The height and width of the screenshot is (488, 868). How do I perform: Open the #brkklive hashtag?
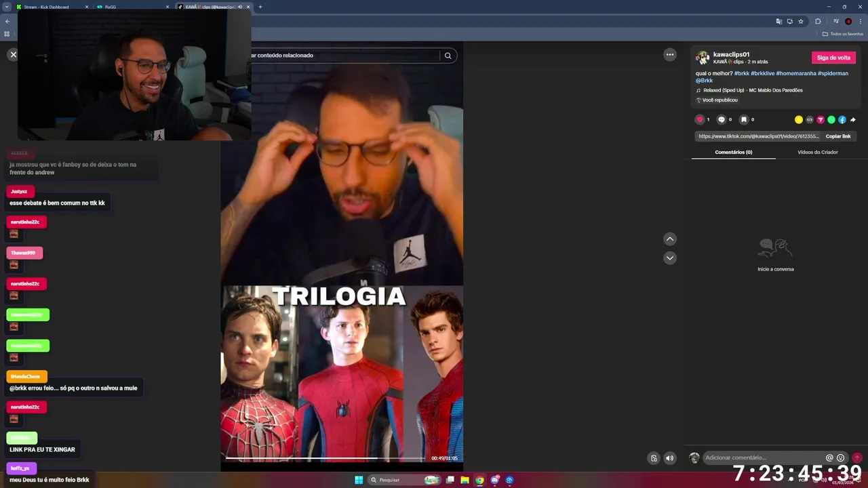[762, 73]
